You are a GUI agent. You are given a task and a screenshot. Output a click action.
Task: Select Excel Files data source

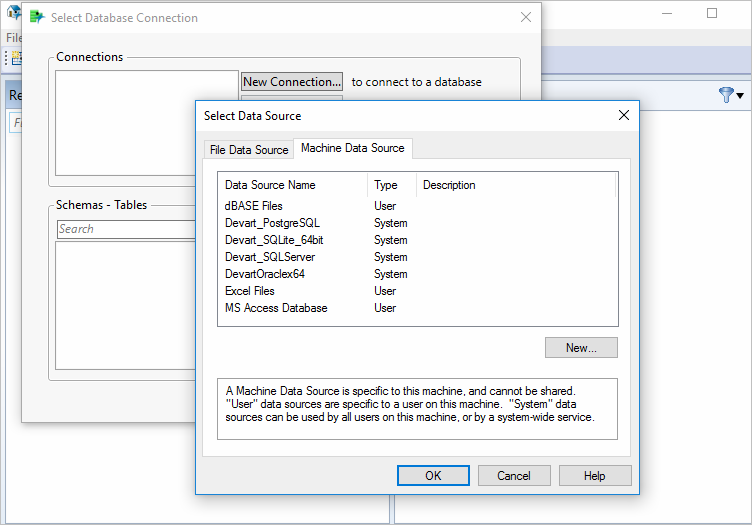click(250, 291)
